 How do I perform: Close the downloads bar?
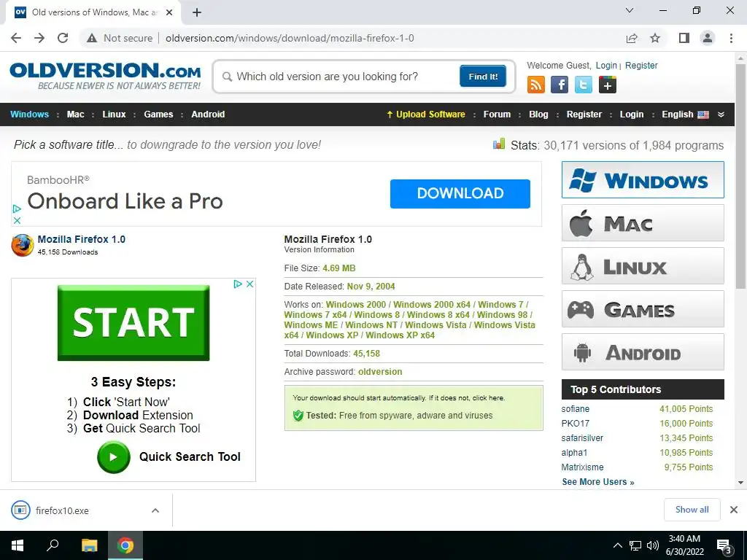tap(734, 510)
